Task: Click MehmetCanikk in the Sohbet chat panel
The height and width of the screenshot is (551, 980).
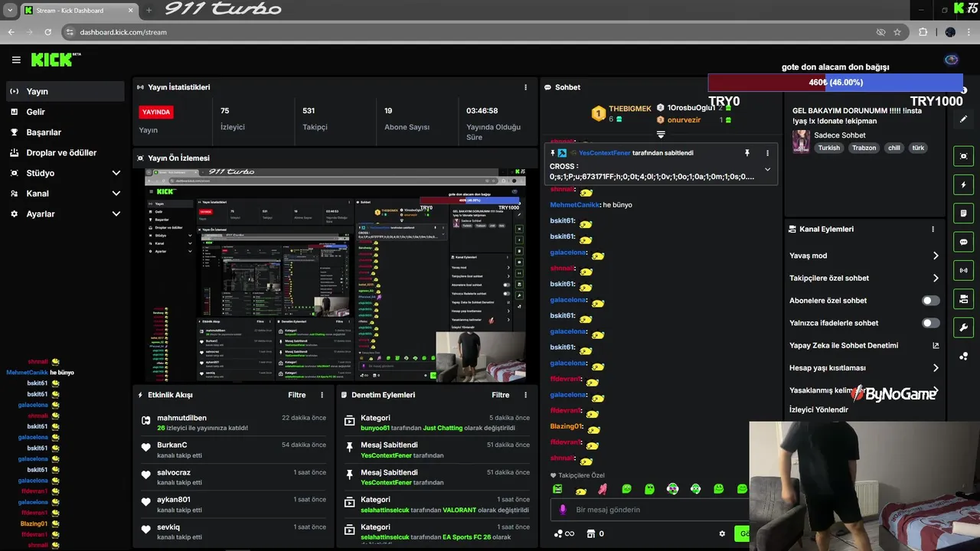Action: (575, 205)
